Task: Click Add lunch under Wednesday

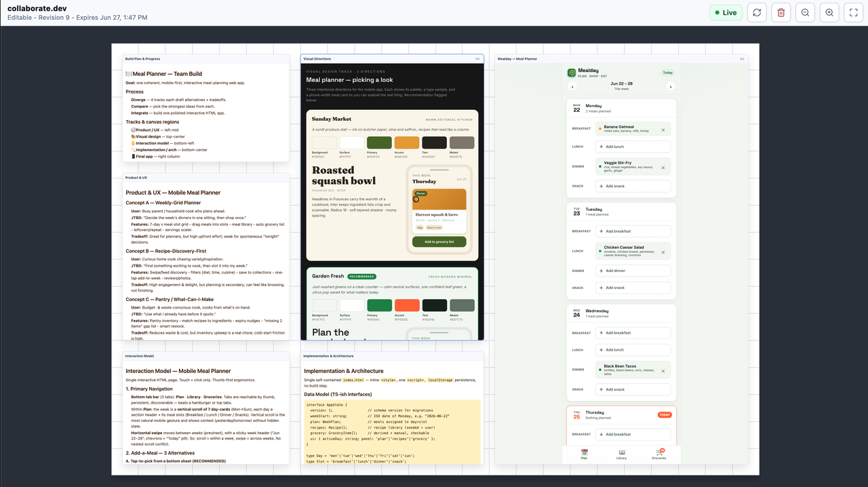Action: (633, 350)
